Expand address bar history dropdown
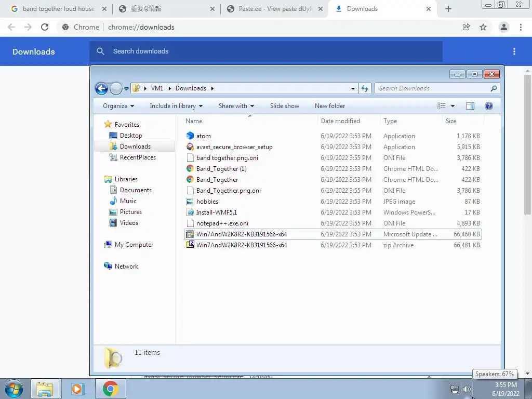Image resolution: width=532 pixels, height=399 pixels. 353,88
